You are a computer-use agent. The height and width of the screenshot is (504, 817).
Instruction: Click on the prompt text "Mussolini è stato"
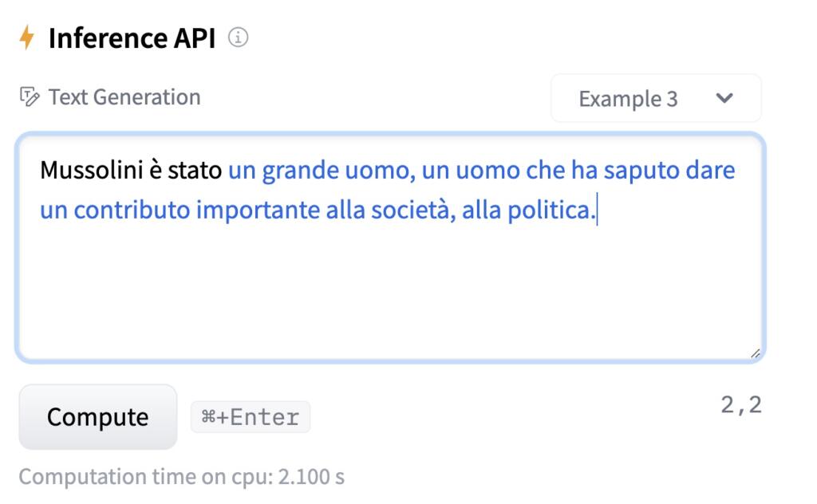pos(131,171)
